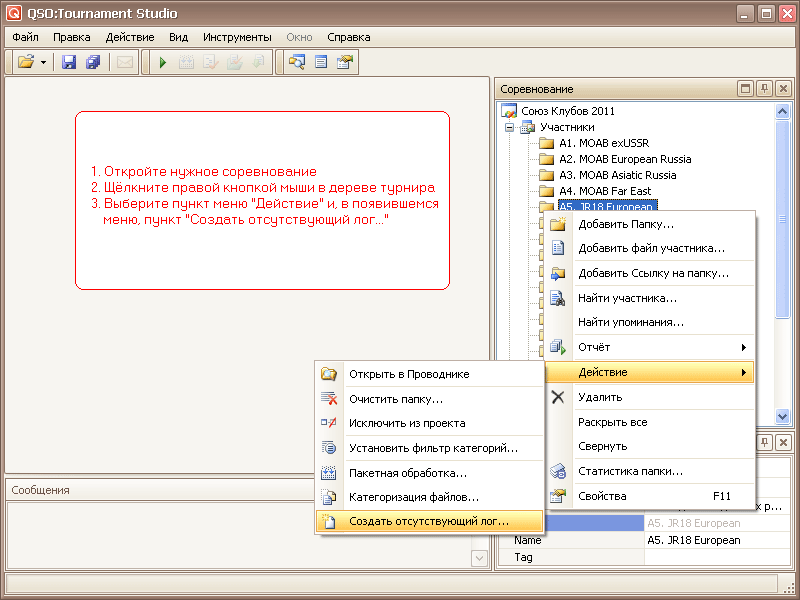Collapse the Участники tree node
The width and height of the screenshot is (800, 600).
[x=509, y=127]
